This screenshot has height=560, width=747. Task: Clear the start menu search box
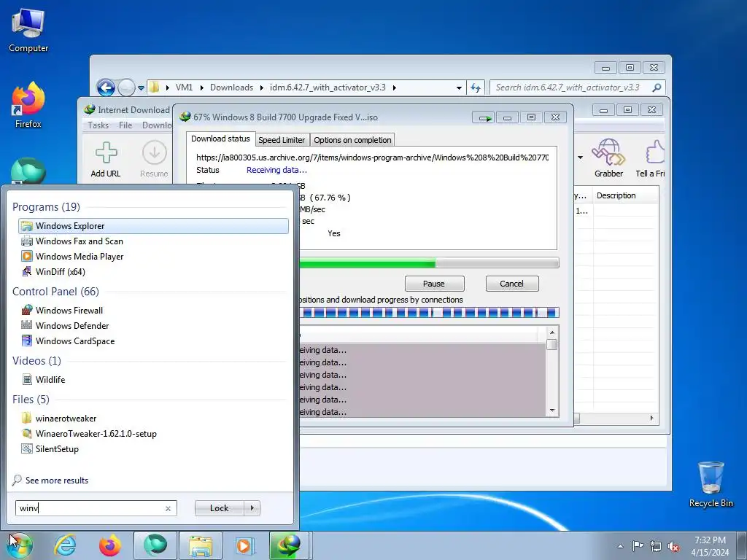pos(168,508)
